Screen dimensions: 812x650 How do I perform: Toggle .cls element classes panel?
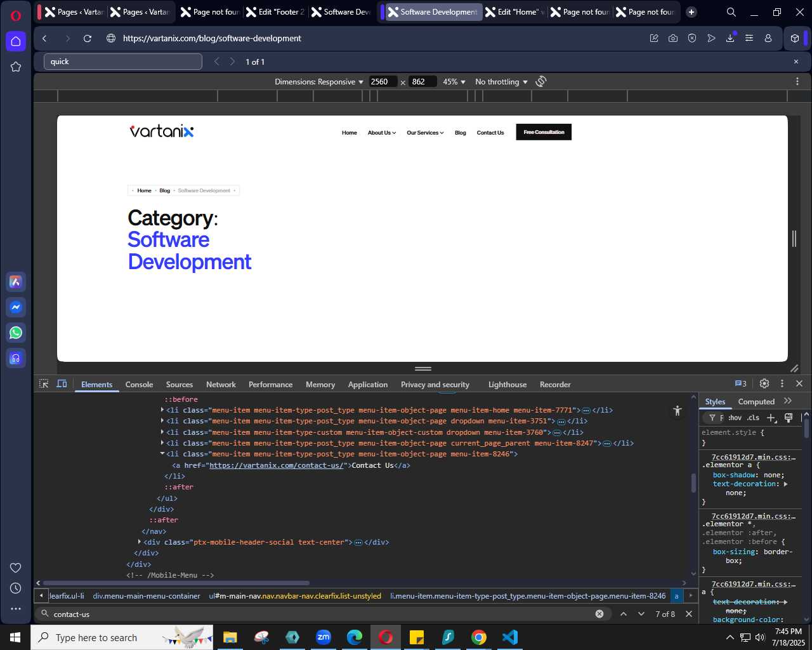(753, 418)
